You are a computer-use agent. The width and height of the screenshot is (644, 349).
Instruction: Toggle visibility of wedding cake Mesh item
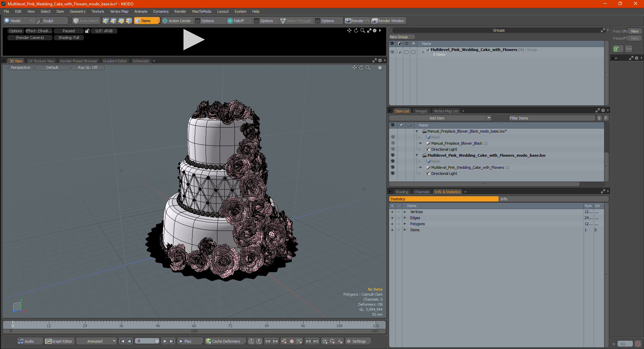point(392,161)
